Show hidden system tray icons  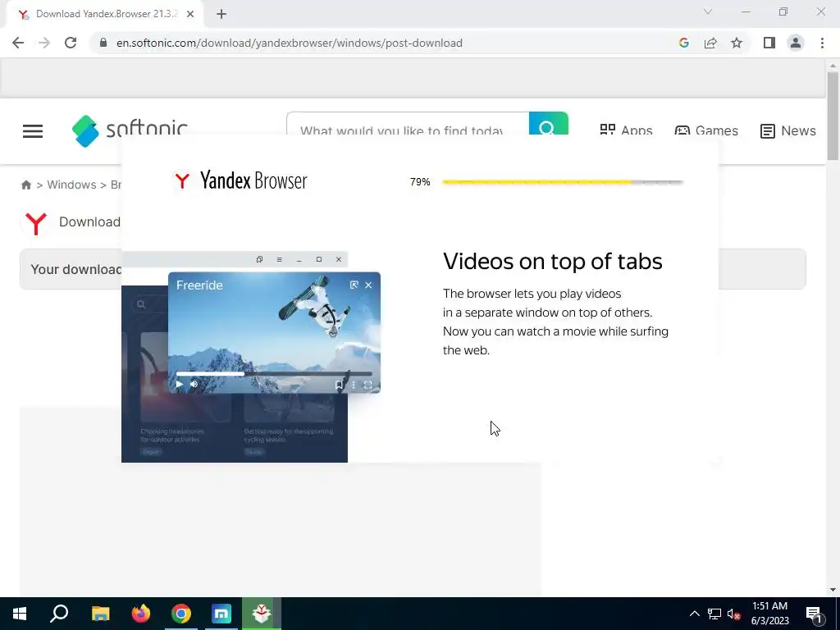click(x=694, y=614)
